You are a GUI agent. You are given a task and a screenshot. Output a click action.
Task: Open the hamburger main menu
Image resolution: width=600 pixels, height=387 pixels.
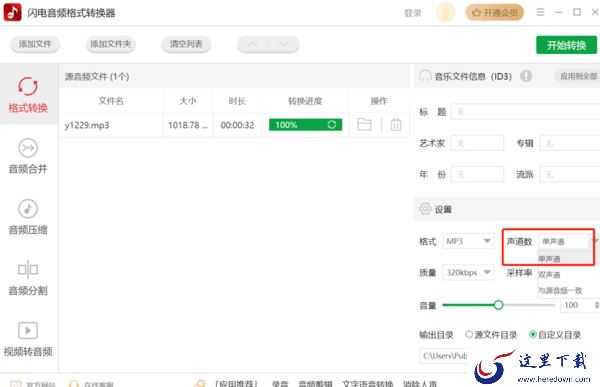(540, 12)
